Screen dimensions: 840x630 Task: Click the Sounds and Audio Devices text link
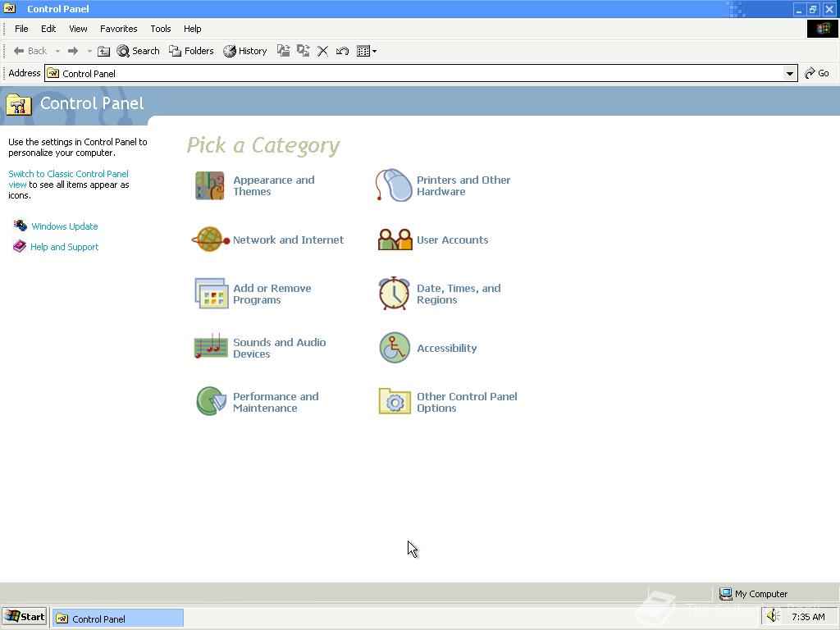tap(279, 348)
